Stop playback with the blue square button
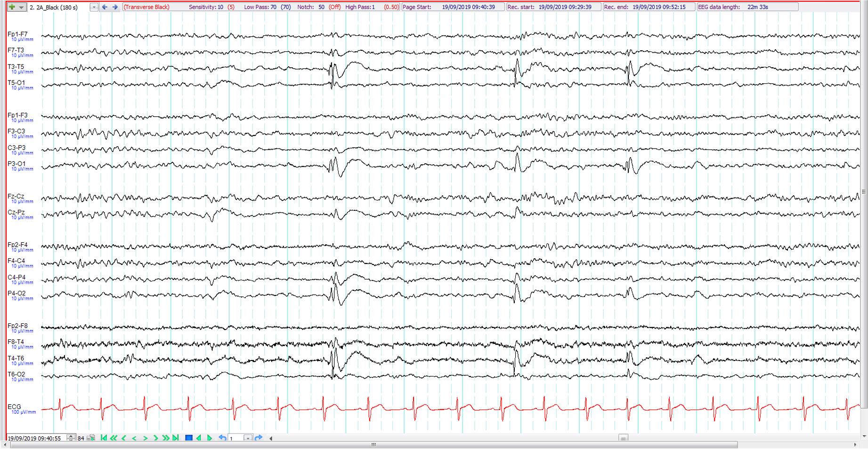The width and height of the screenshot is (868, 449). tap(188, 438)
